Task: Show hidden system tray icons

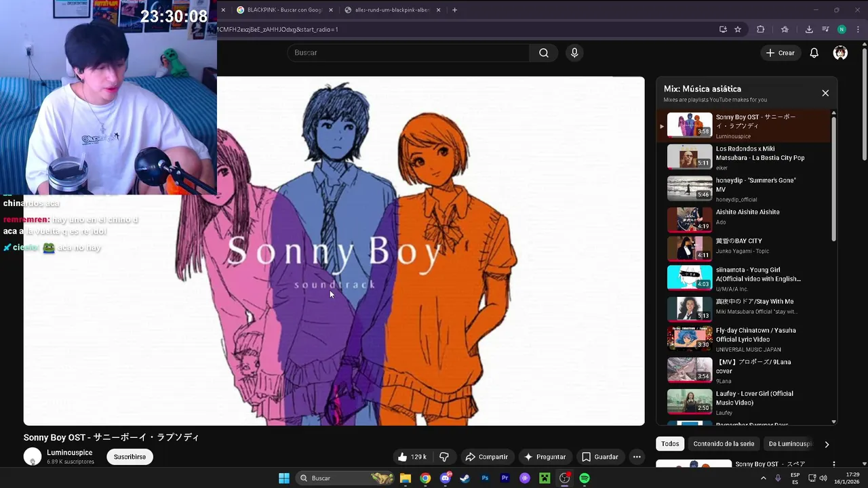Action: (x=763, y=478)
